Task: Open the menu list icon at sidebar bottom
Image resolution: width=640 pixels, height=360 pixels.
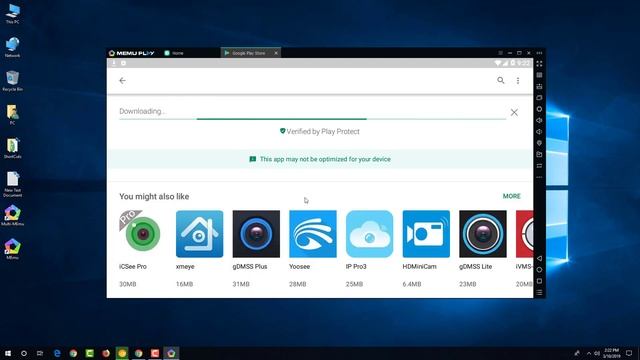Action: click(x=539, y=293)
